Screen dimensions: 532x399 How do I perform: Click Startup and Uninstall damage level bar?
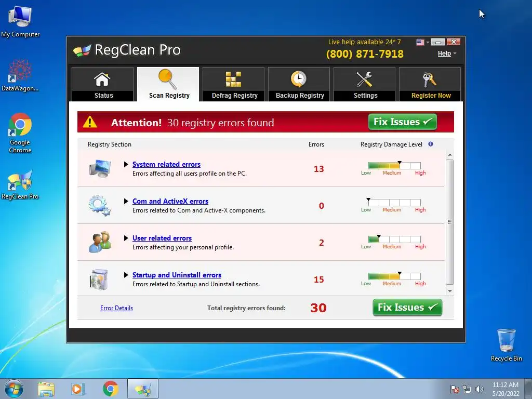(394, 276)
